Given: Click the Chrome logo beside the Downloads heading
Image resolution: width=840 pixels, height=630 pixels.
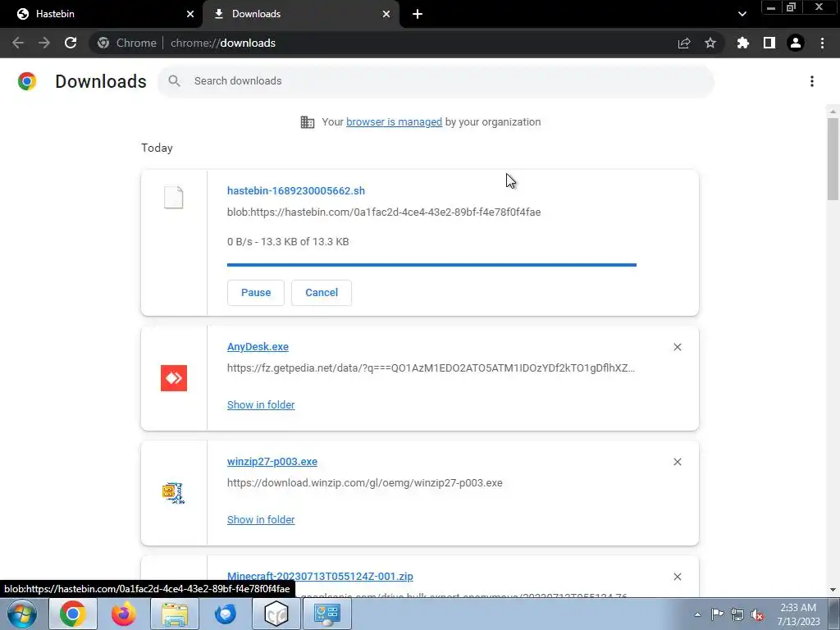Looking at the screenshot, I should point(27,81).
